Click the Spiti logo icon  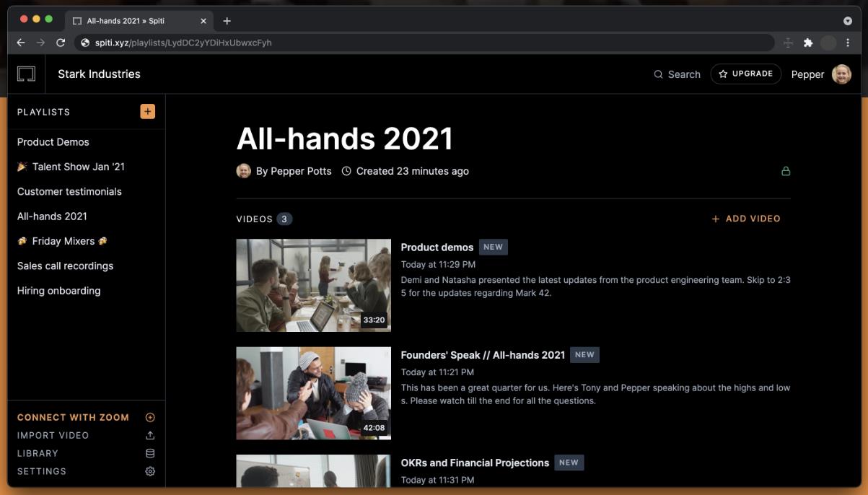click(26, 74)
